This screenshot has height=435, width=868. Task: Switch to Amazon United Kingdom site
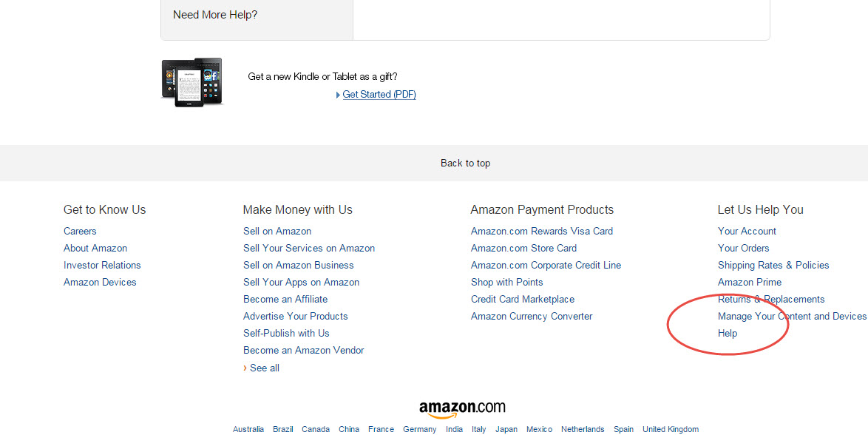pyautogui.click(x=670, y=429)
